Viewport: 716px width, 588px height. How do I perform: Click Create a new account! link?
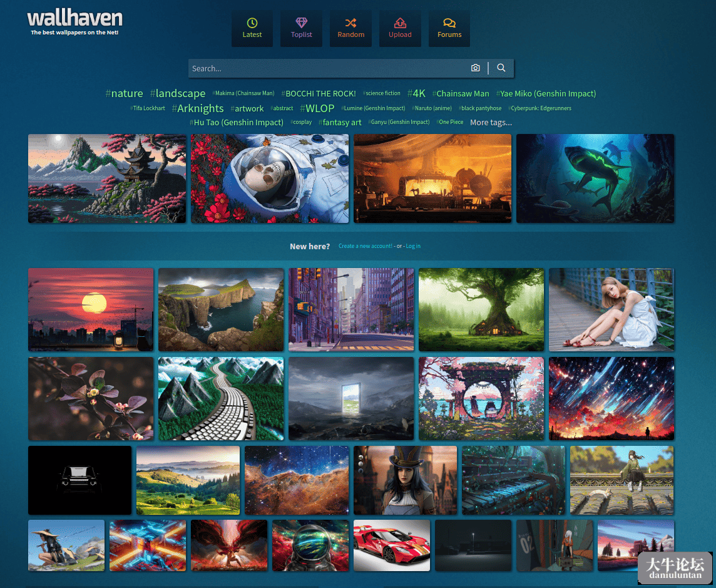(366, 246)
